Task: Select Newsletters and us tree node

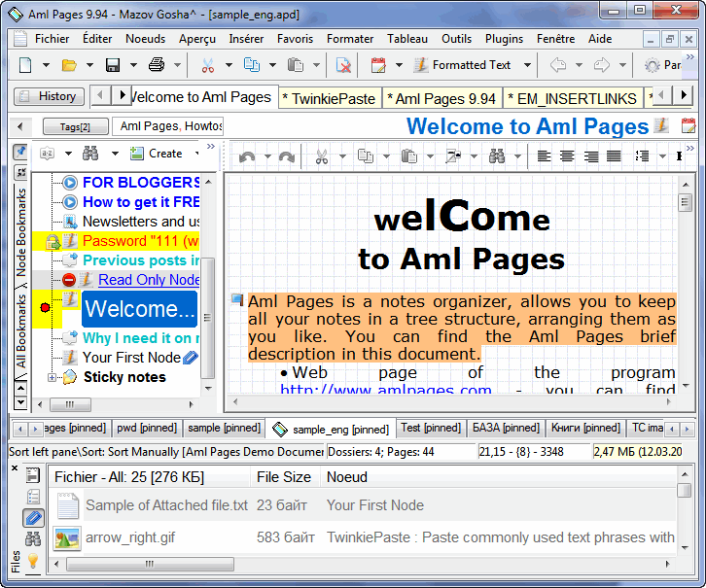Action: [141, 222]
